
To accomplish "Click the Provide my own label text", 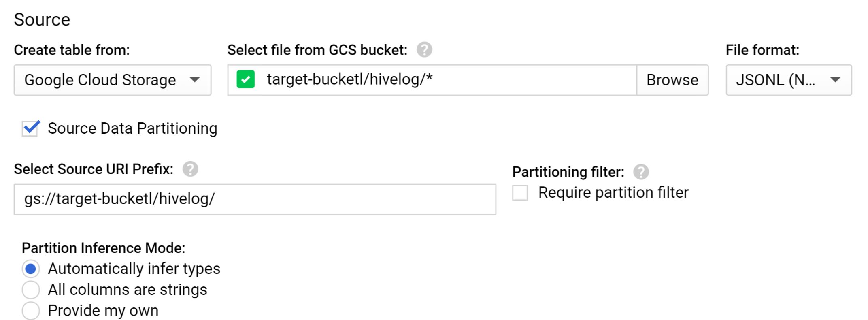I will click(103, 311).
